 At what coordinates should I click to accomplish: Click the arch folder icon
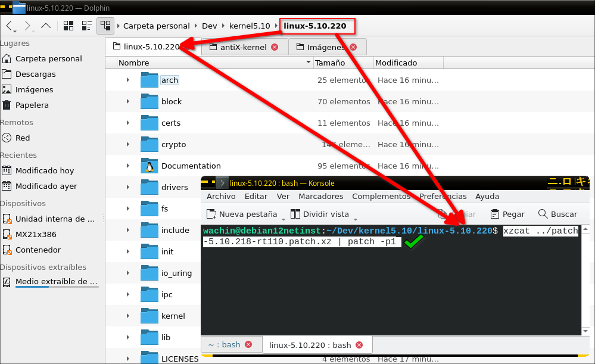click(149, 80)
